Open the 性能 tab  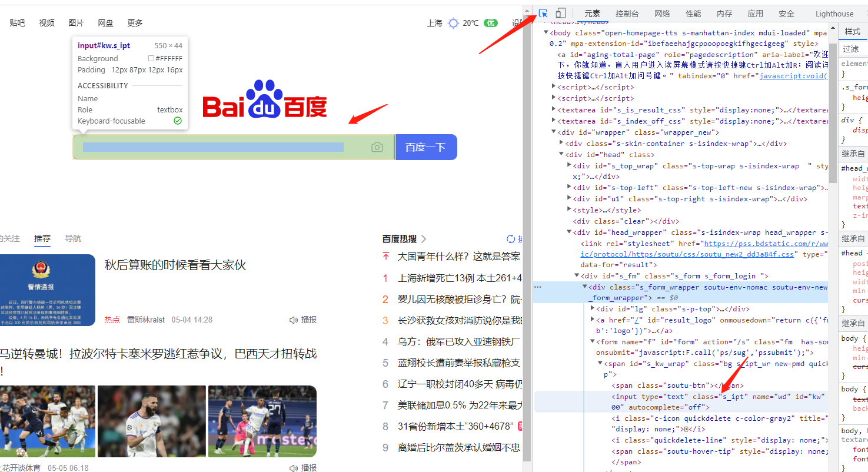click(693, 14)
